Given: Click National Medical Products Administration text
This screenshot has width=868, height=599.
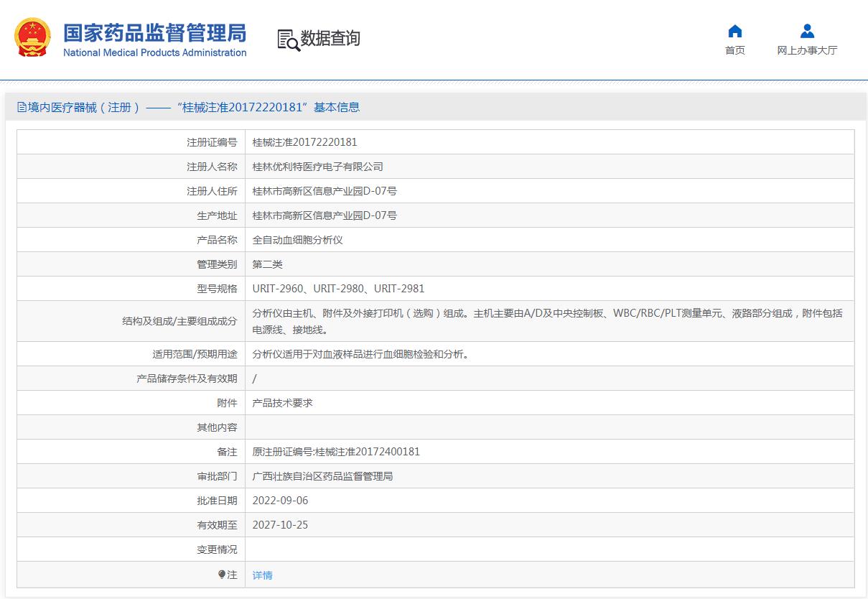Looking at the screenshot, I should [x=155, y=52].
